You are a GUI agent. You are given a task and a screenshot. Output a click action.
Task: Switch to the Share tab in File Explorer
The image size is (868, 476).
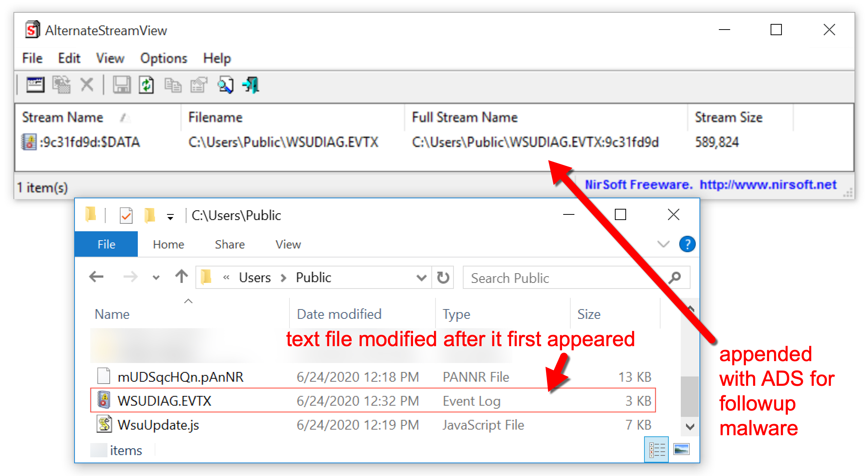pyautogui.click(x=229, y=244)
